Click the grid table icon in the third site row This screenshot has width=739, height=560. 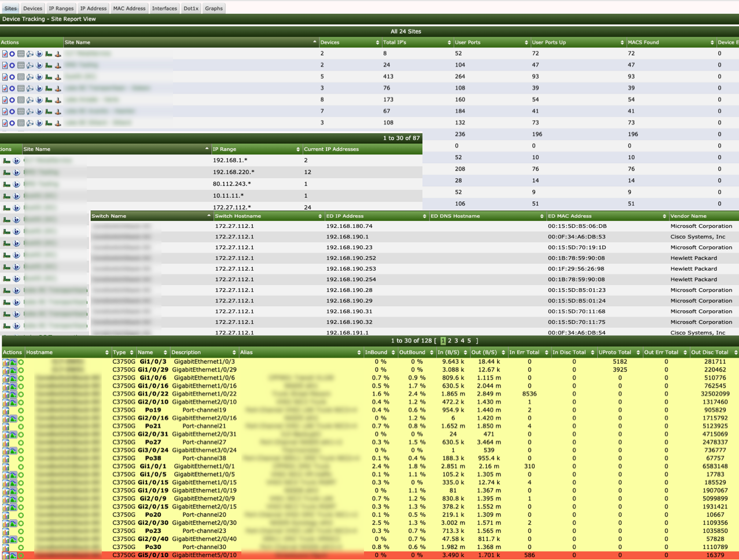coord(21,77)
